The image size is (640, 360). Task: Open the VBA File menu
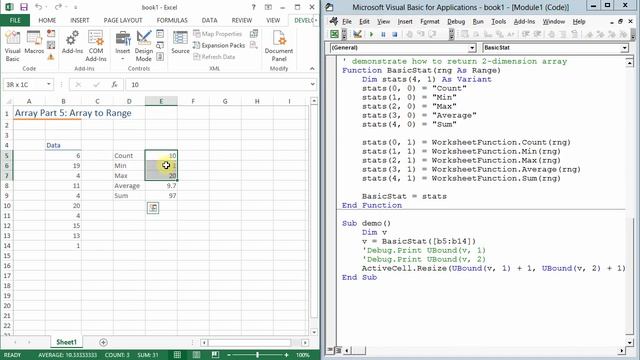click(347, 22)
